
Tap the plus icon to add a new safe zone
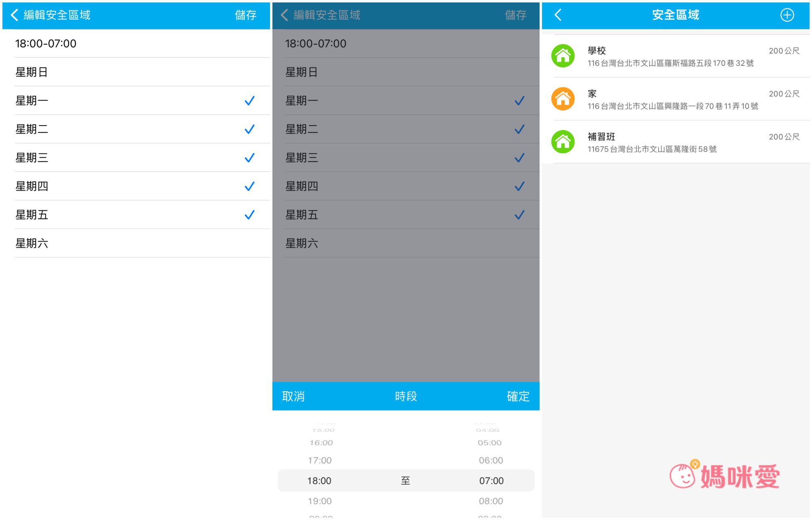pos(787,15)
